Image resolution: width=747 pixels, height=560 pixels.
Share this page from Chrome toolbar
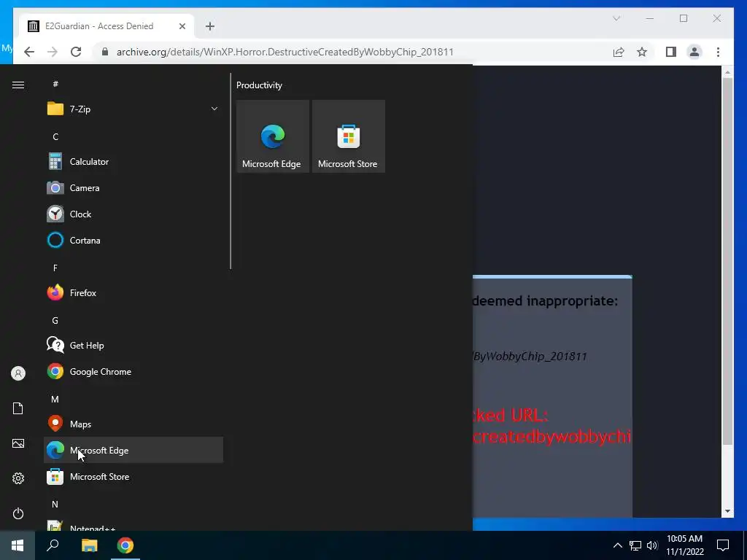coord(619,52)
